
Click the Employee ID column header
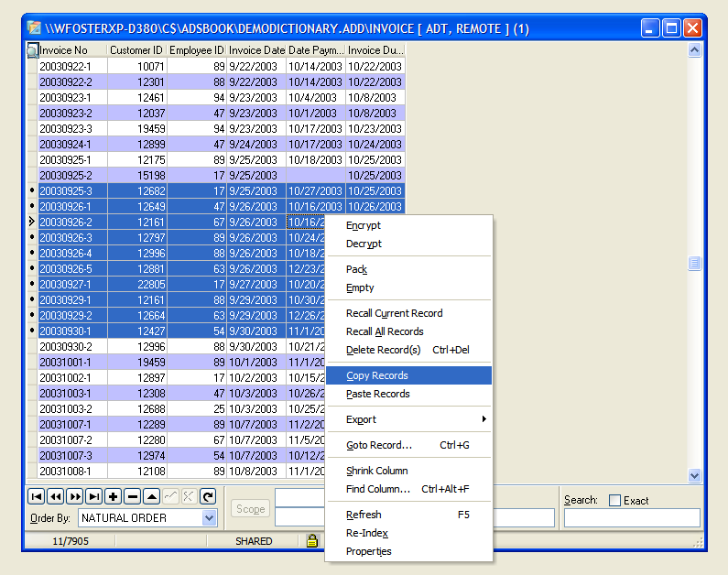(196, 50)
